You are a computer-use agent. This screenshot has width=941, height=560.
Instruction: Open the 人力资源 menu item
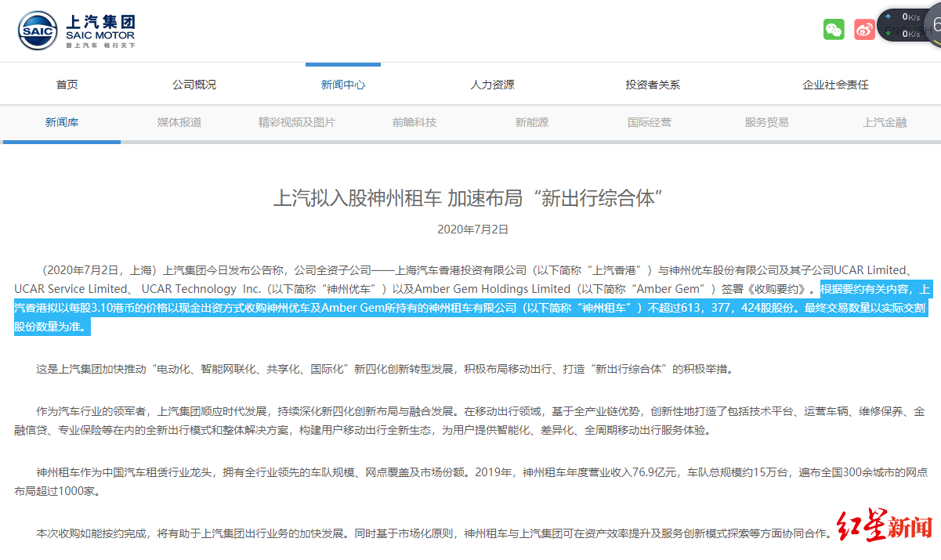coord(492,85)
